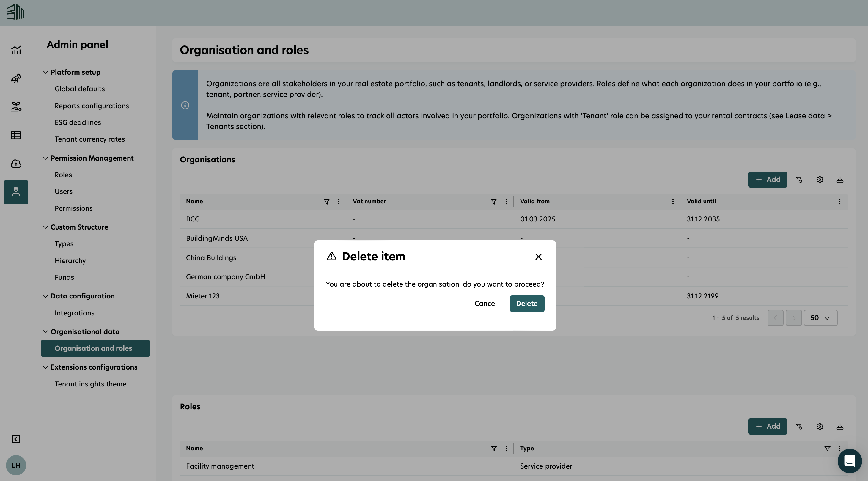Open the ESG sustainability section via plant icon
868x481 pixels.
point(16,106)
